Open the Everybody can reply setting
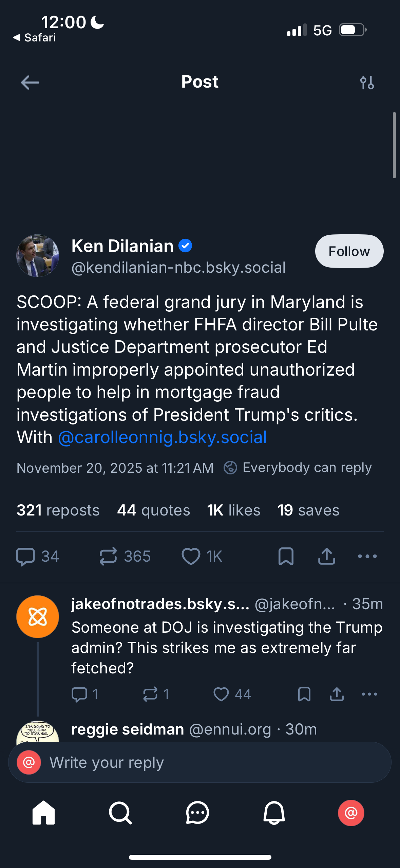Viewport: 400px width, 868px height. coord(298,468)
